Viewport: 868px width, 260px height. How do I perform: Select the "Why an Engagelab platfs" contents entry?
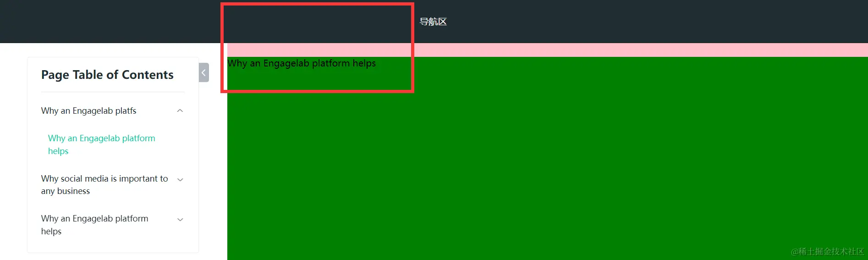[88, 111]
